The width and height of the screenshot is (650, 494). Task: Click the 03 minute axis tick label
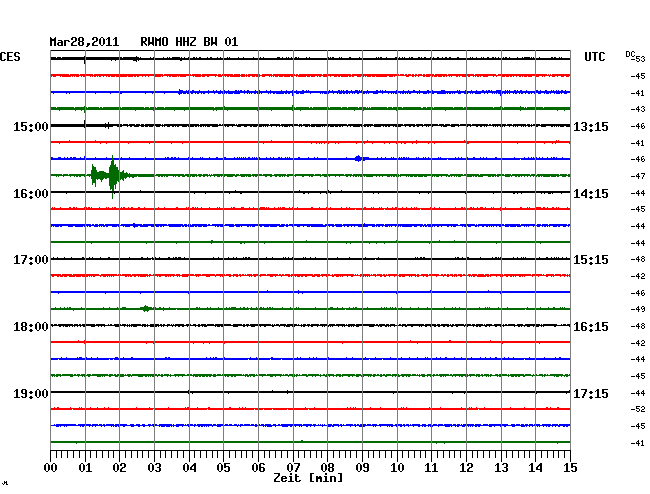[x=154, y=467]
